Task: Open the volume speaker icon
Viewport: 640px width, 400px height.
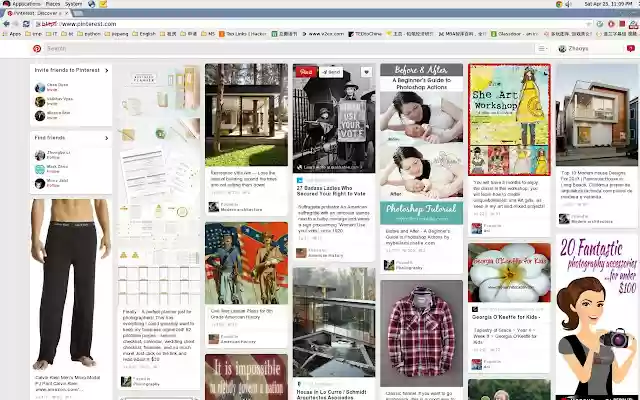Action: tap(569, 4)
